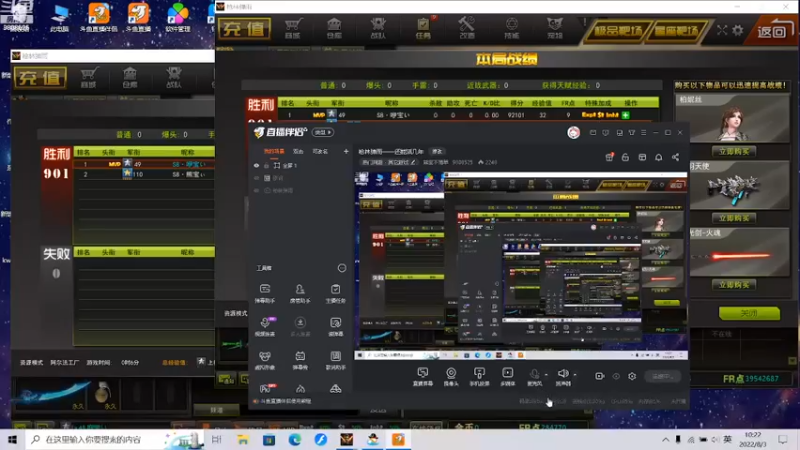This screenshot has height=450, width=800.
Task: Click the stream preview thumbnail in streaming app
Action: click(521, 266)
